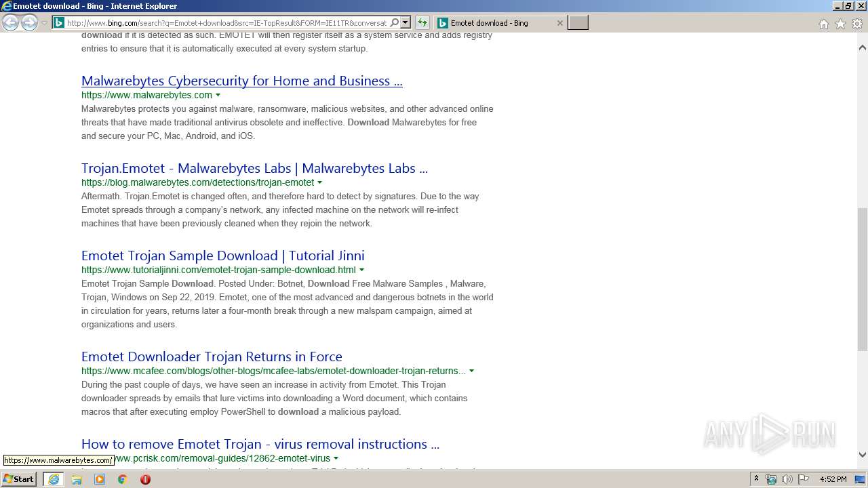Close the Emotet download - Bing tab
The image size is (868, 488).
(559, 23)
